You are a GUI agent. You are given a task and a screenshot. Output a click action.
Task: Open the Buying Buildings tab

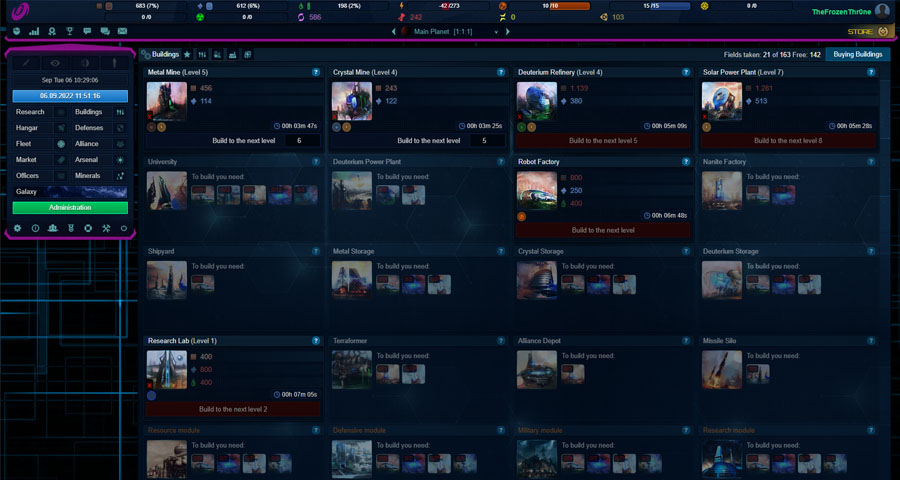858,55
